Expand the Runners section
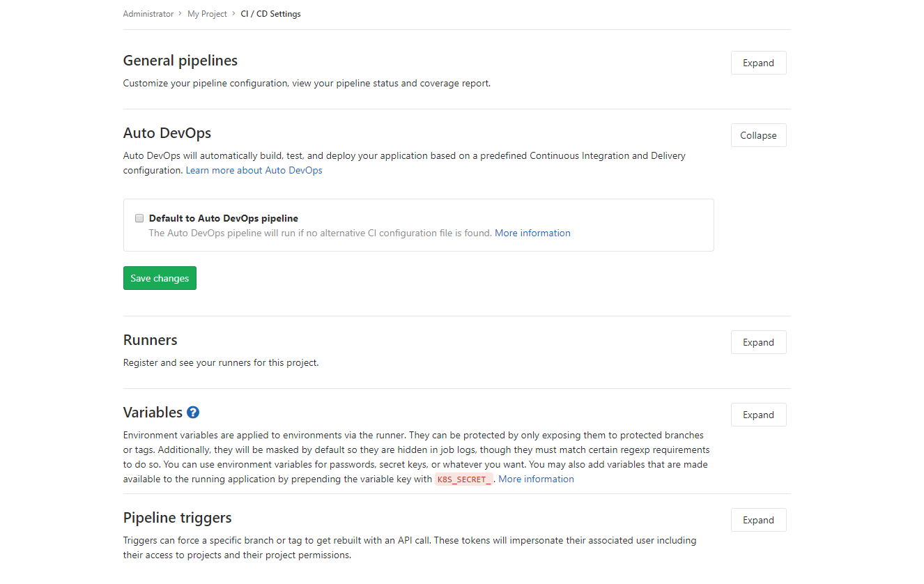The height and width of the screenshot is (584, 924). 758,341
